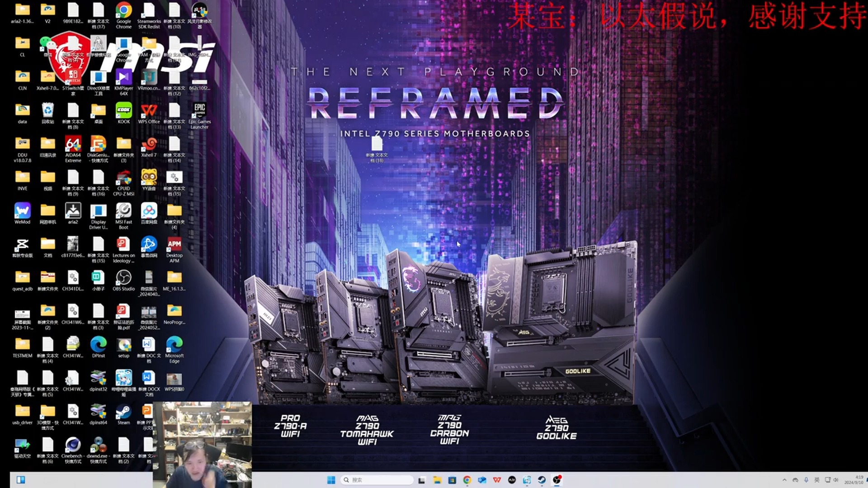The height and width of the screenshot is (488, 868).
Task: Launch WPS Office from the desktop
Action: click(x=149, y=113)
